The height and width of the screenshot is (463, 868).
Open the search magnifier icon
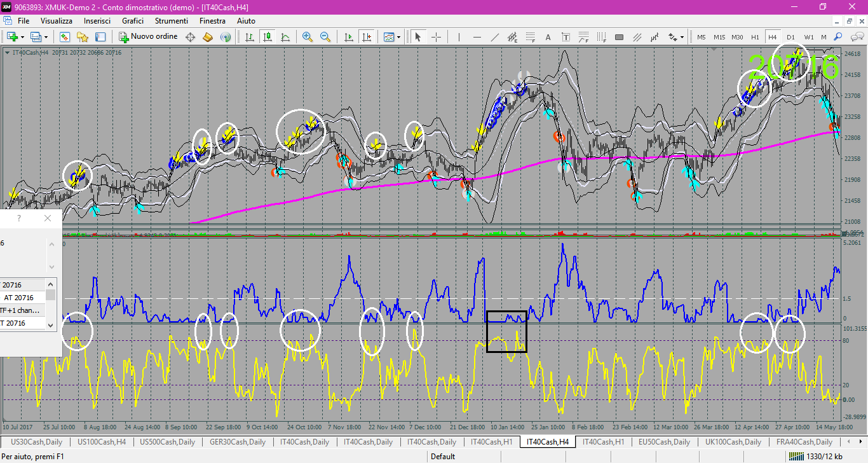pos(838,37)
